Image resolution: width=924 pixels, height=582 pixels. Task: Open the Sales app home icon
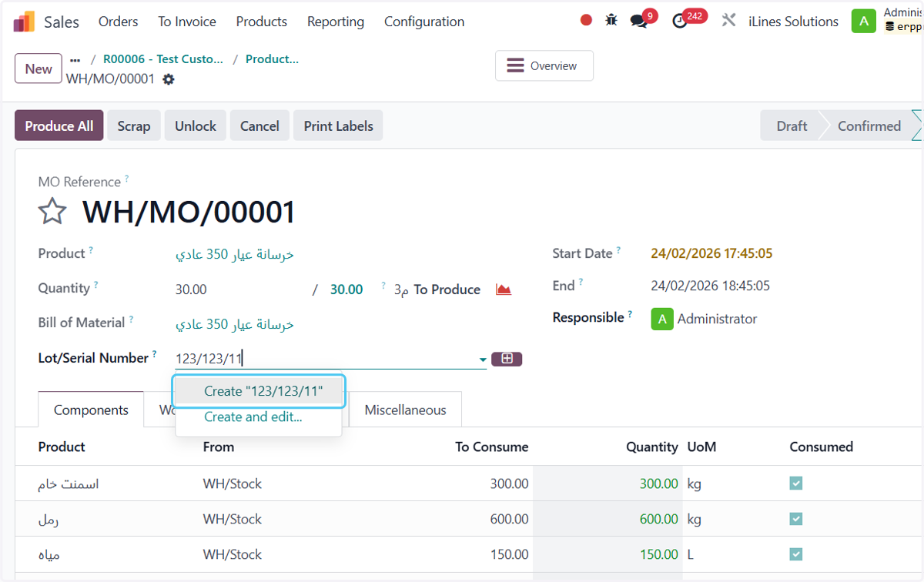[x=24, y=22]
